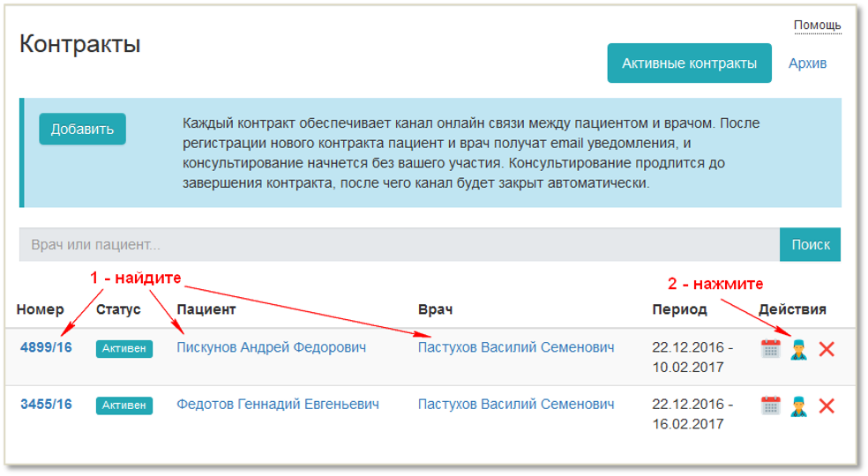Open patient Федотов Геннадий Евгеньевич
Screen dimensions: 868x476
[x=278, y=405]
